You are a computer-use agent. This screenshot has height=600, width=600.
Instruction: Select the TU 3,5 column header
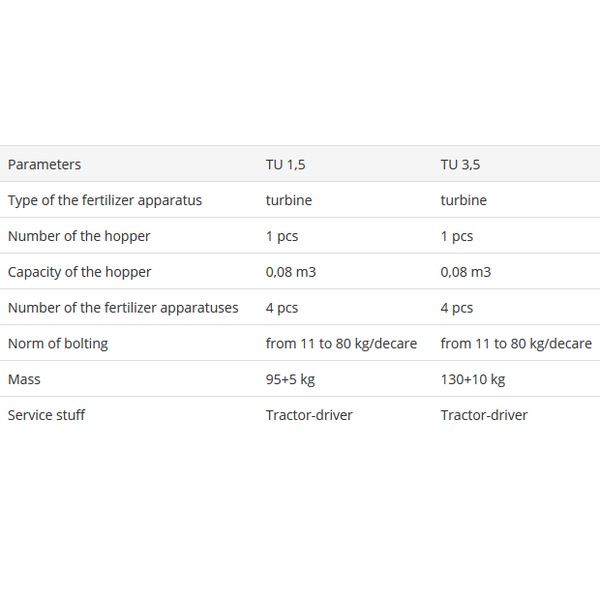tap(460, 165)
